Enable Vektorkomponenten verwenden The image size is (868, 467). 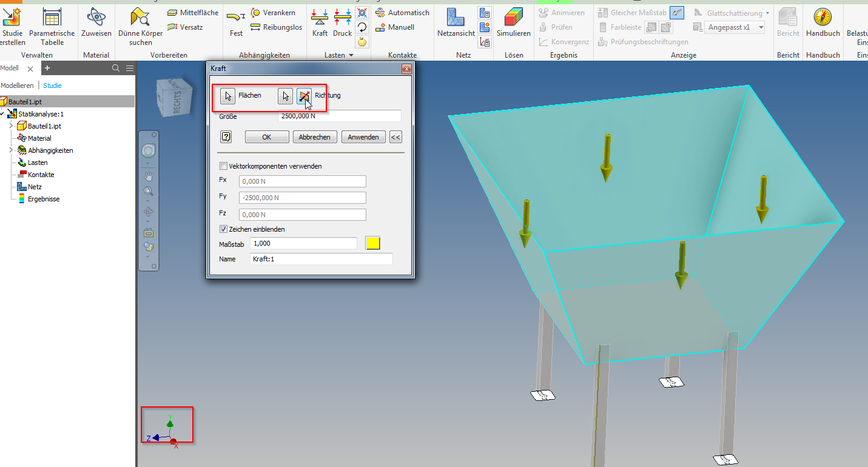click(x=224, y=166)
